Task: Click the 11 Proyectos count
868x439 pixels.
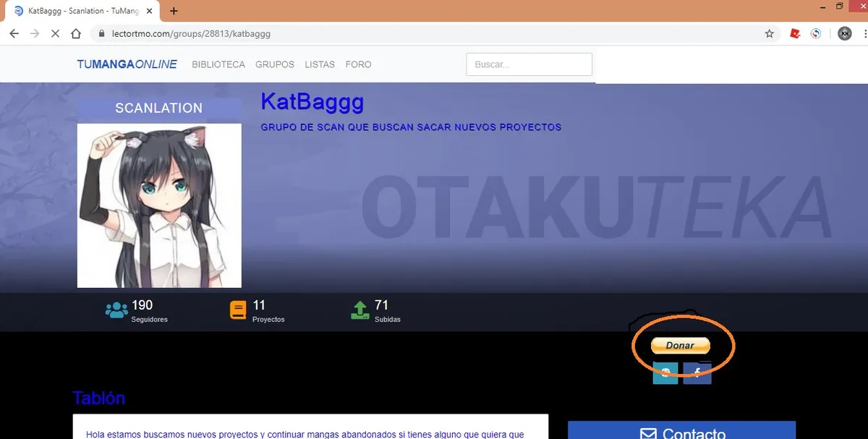Action: tap(259, 305)
